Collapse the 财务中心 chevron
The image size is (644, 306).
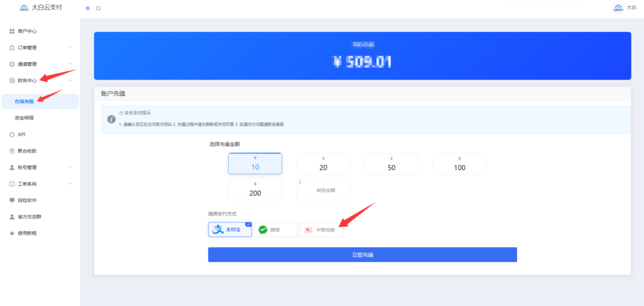[x=70, y=80]
